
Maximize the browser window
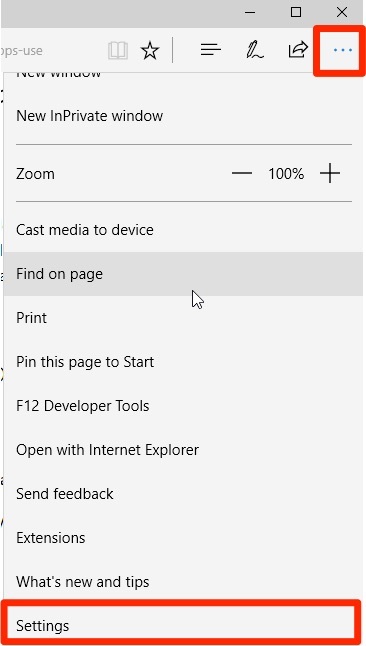(x=296, y=12)
